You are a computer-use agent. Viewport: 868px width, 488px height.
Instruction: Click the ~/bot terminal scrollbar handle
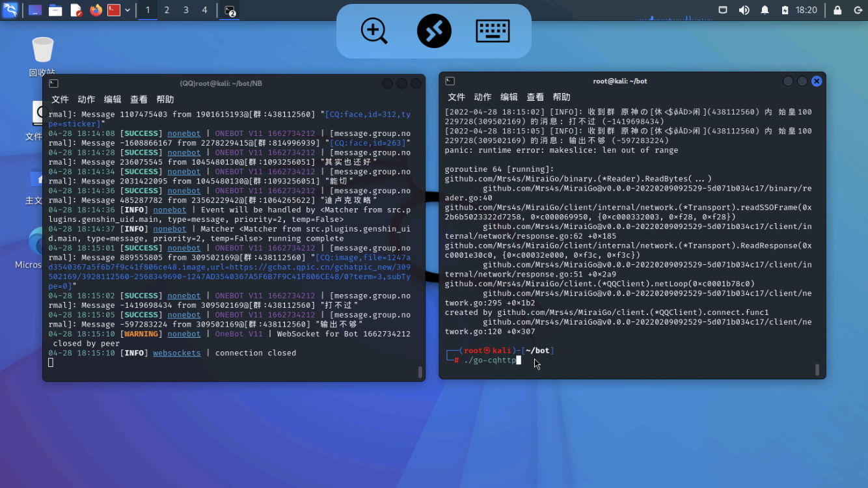pyautogui.click(x=817, y=370)
